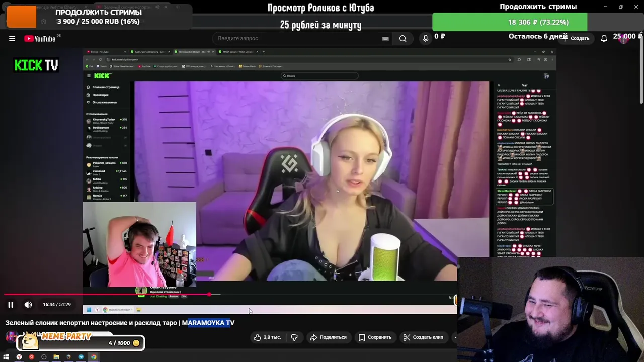644x362 pixels.
Task: Open YouTube notifications bell
Action: click(x=604, y=38)
